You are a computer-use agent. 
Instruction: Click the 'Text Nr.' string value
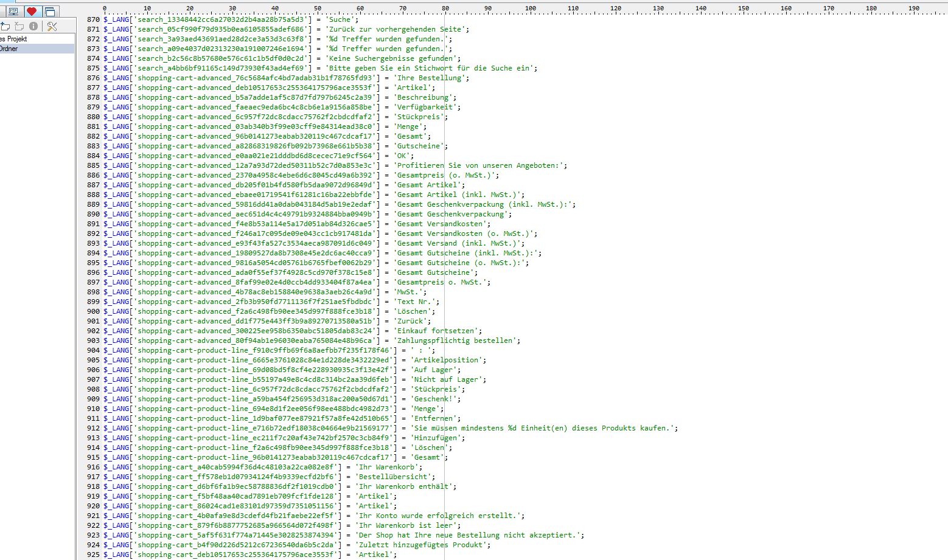click(414, 302)
